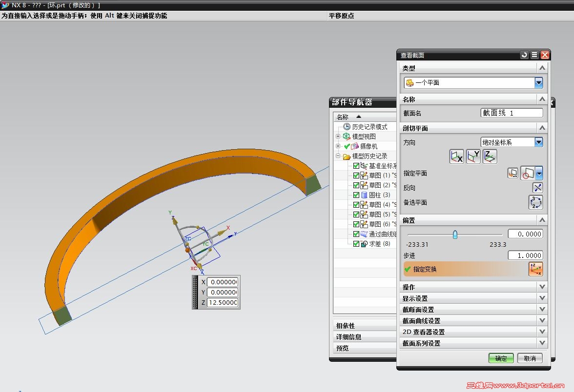Screen dimensions: 574x392
Task: Click the 备选平面 alternate plane icon
Action: [x=535, y=202]
